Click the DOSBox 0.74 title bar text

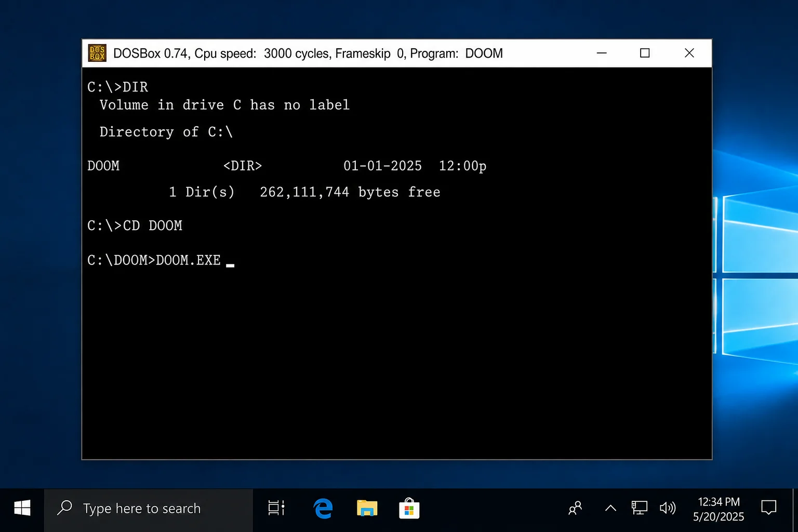point(308,54)
